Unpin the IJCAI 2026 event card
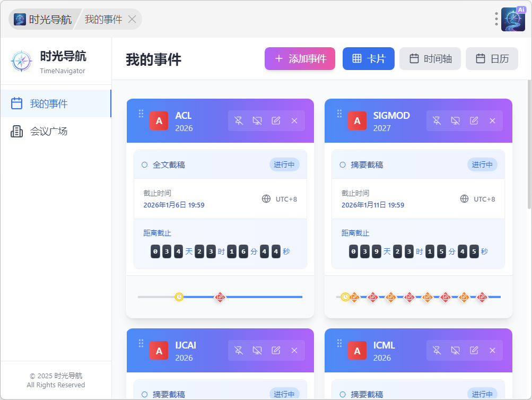 pyautogui.click(x=239, y=351)
